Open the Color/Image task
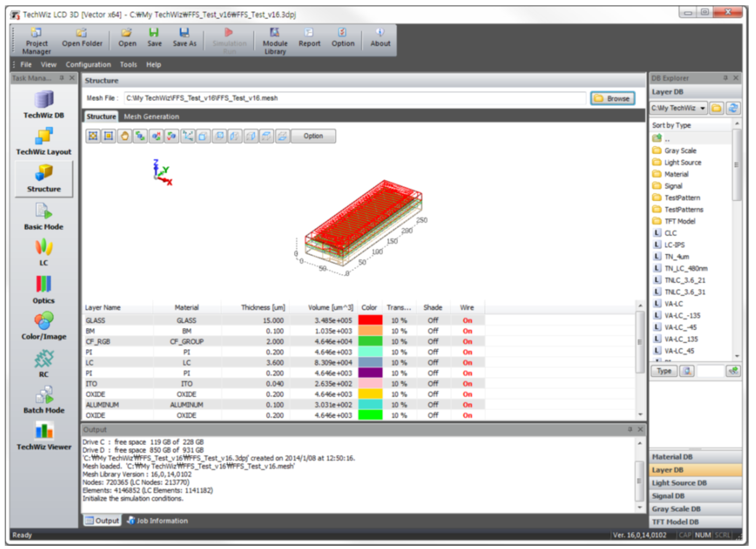Image resolution: width=756 pixels, height=549 pixels. point(44,326)
